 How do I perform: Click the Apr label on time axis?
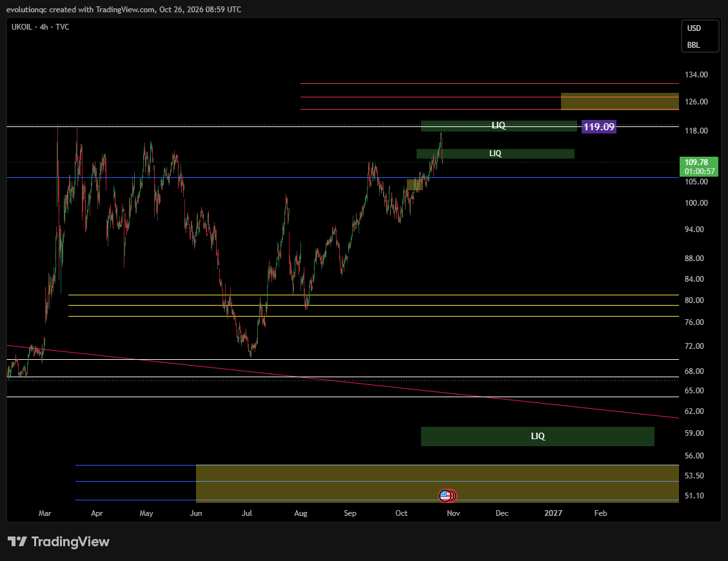tap(97, 513)
